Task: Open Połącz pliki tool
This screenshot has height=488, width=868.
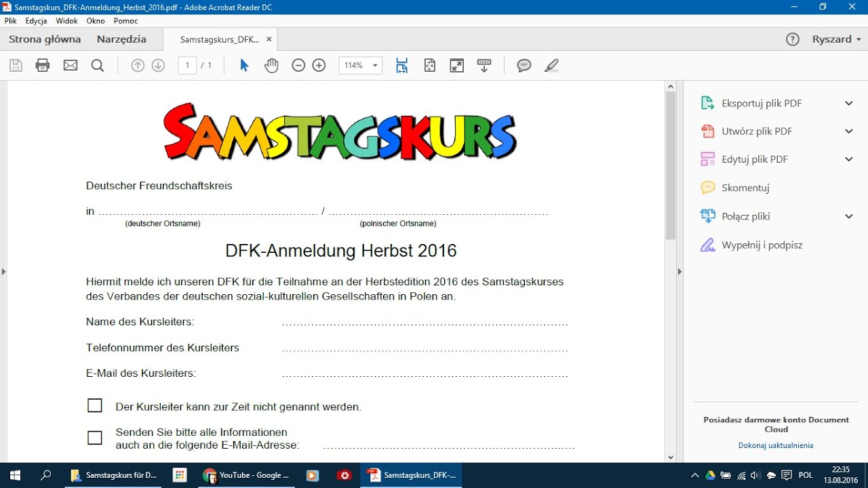Action: click(x=746, y=216)
